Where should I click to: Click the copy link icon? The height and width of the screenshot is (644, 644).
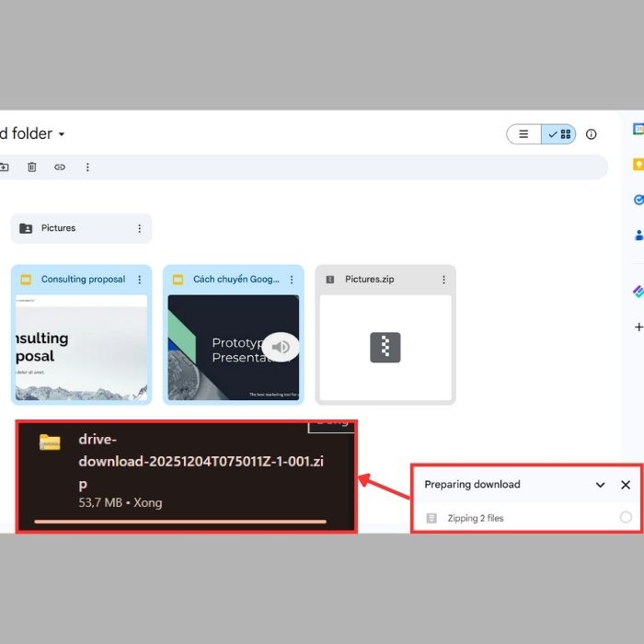click(x=60, y=167)
